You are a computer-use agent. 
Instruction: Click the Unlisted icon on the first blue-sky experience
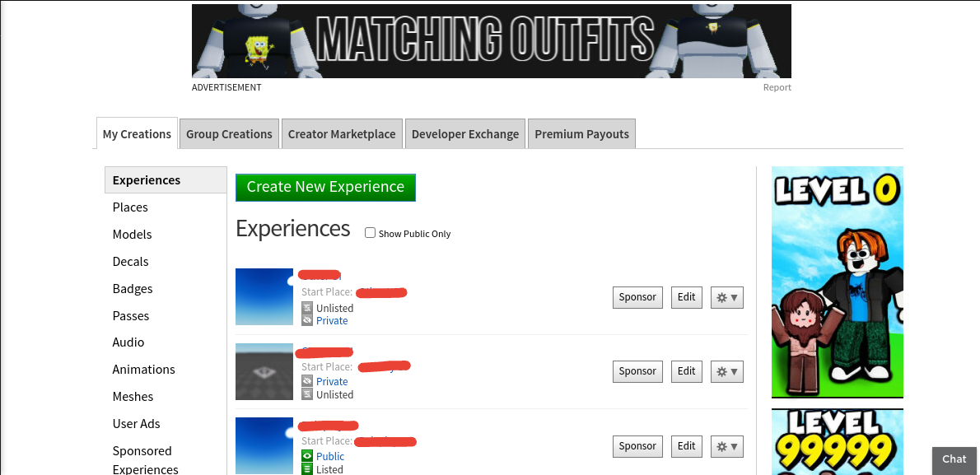point(307,308)
